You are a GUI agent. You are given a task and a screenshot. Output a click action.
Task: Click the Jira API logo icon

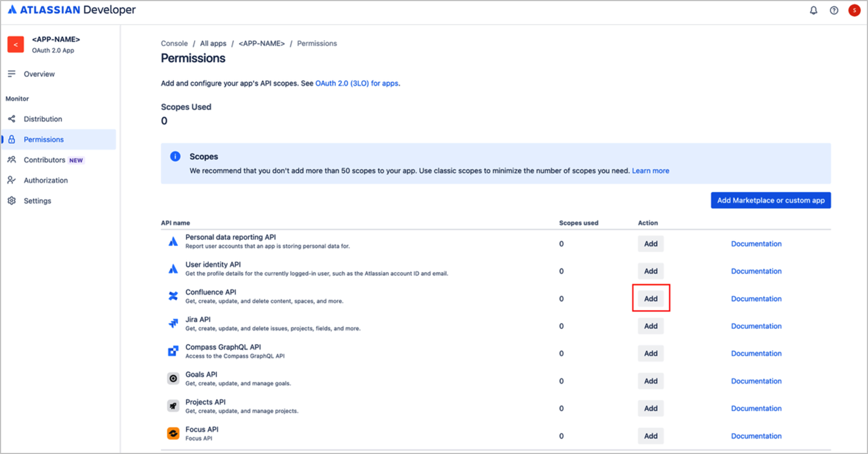pyautogui.click(x=173, y=324)
